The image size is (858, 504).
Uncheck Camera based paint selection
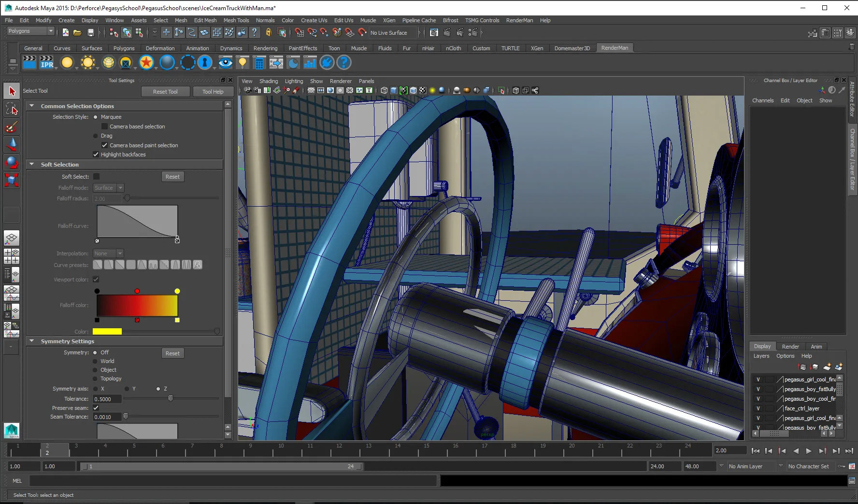104,145
